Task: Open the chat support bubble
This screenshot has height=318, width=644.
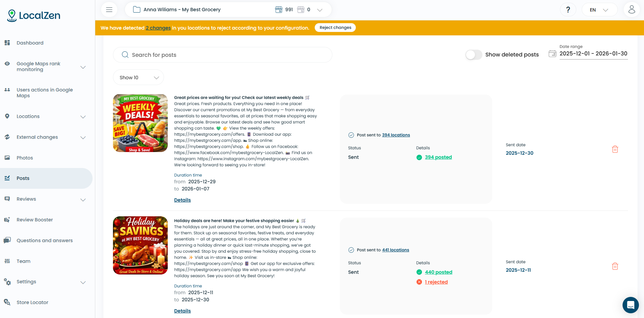Action: click(630, 305)
